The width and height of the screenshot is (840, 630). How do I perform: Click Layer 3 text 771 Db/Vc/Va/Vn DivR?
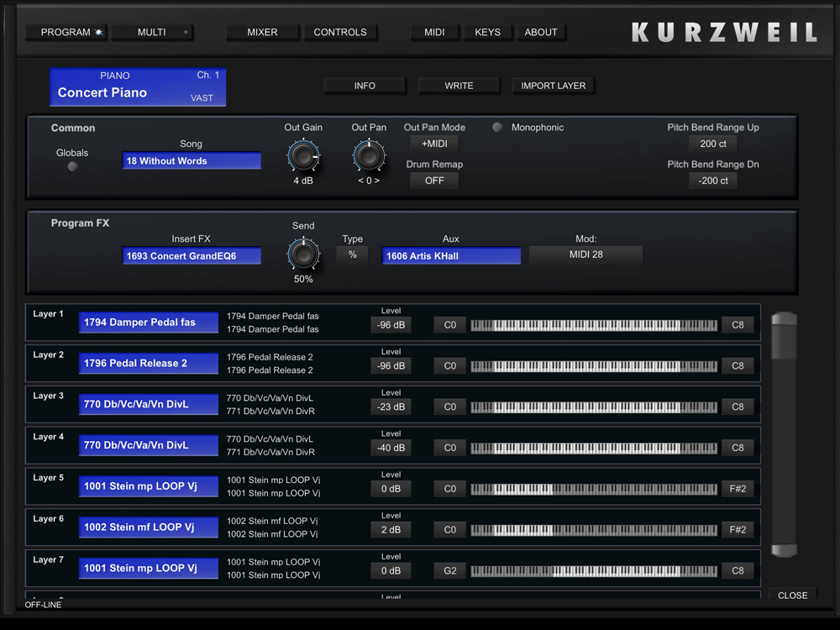pos(270,412)
